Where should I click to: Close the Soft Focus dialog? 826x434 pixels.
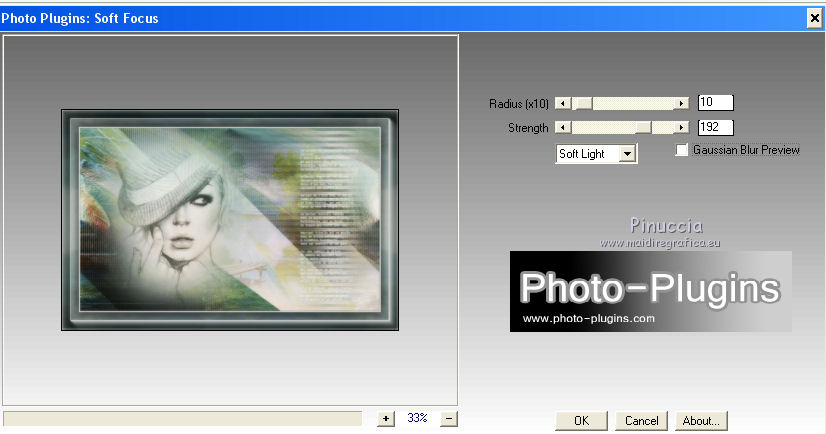[814, 18]
